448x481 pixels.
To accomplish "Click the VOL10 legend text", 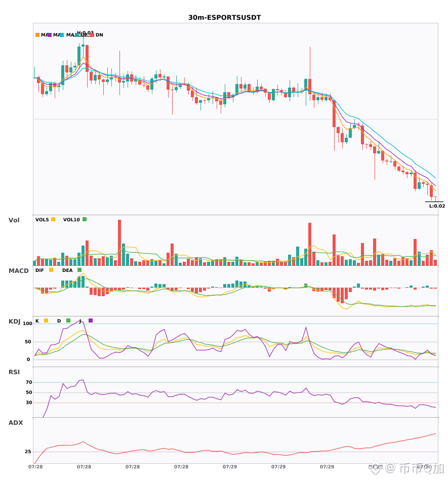I will click(71, 220).
